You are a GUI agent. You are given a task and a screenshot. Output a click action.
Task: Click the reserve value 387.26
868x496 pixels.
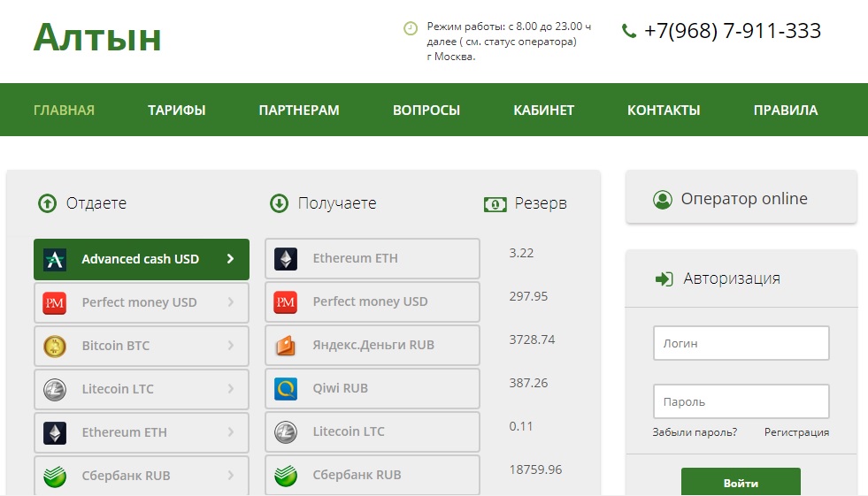[528, 383]
